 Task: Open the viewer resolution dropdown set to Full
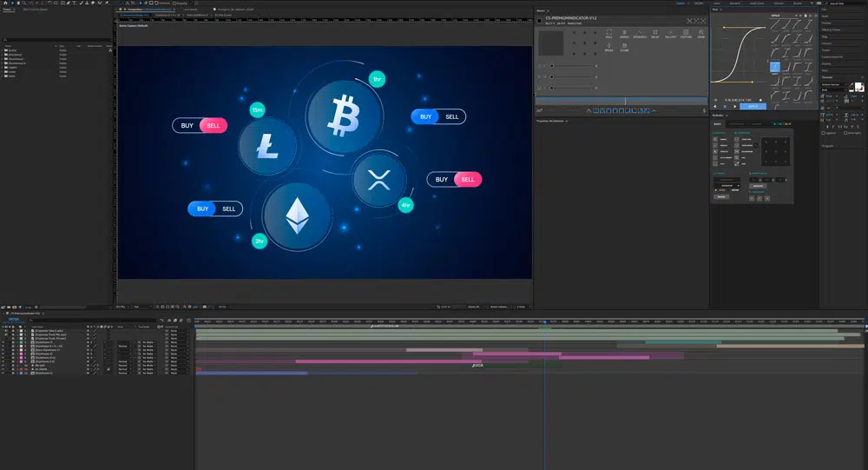(x=141, y=307)
